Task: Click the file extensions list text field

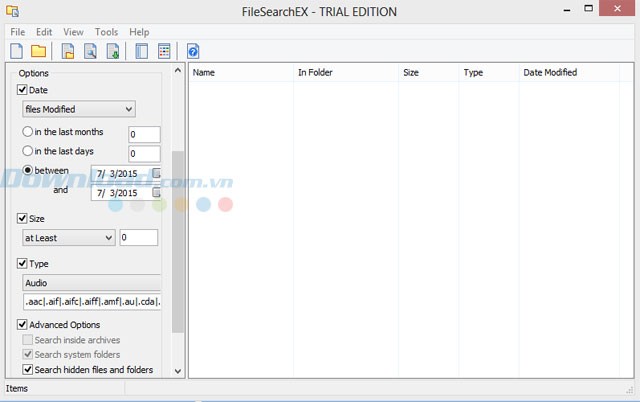Action: [92, 302]
